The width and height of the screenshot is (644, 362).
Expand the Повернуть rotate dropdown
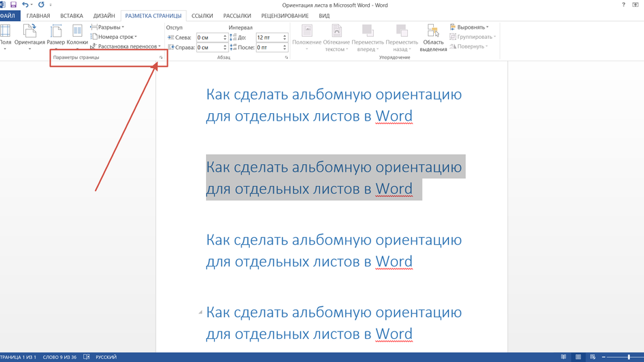[x=469, y=46]
